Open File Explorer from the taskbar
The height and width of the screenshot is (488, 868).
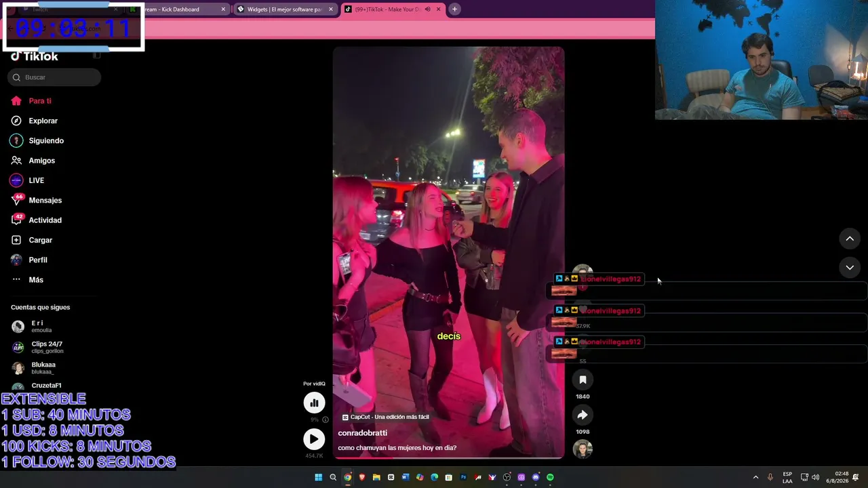click(x=376, y=477)
